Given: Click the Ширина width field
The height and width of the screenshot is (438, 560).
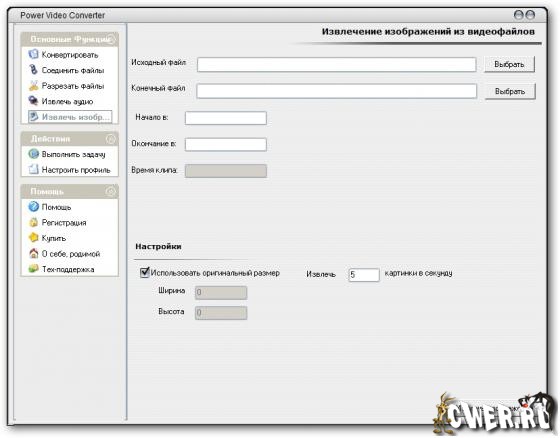Looking at the screenshot, I should click(x=221, y=293).
